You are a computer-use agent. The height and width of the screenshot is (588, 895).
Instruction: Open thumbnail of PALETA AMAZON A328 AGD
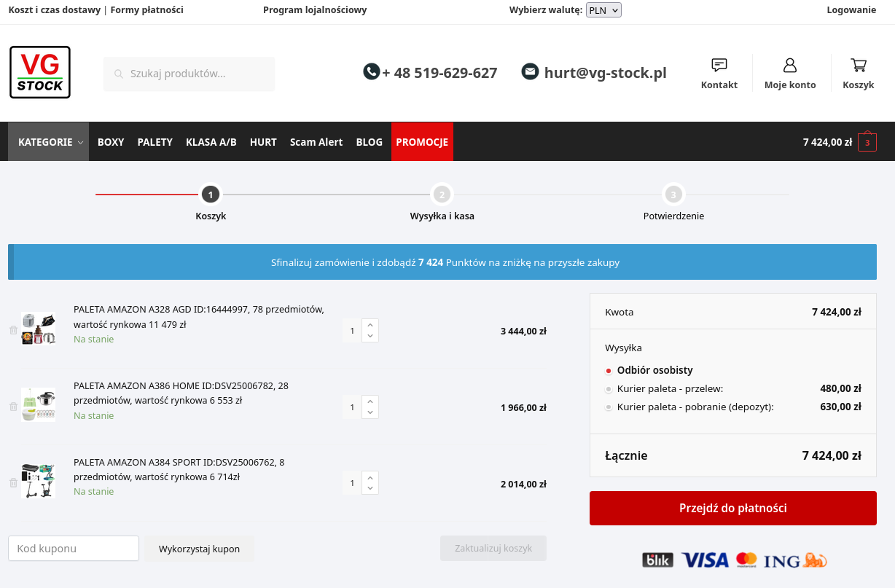pos(39,329)
